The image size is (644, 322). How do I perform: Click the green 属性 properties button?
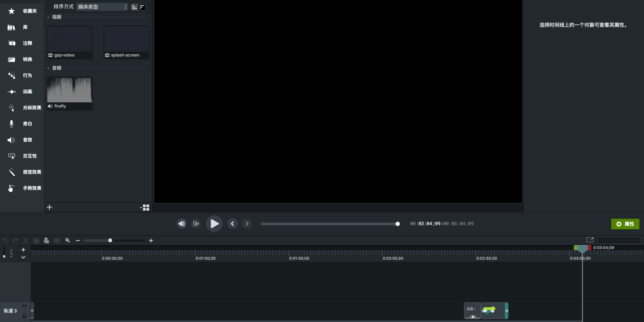pyautogui.click(x=625, y=224)
